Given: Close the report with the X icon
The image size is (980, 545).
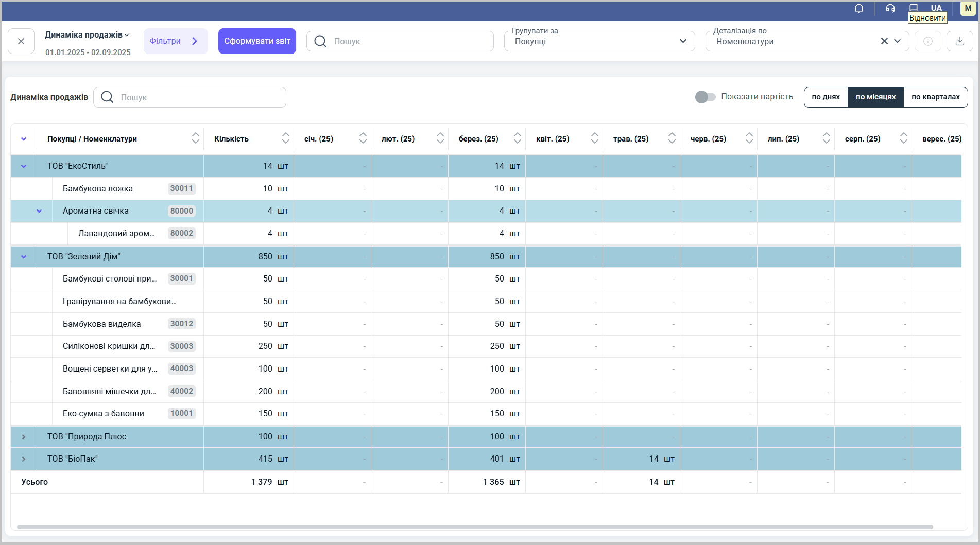Looking at the screenshot, I should [x=21, y=41].
